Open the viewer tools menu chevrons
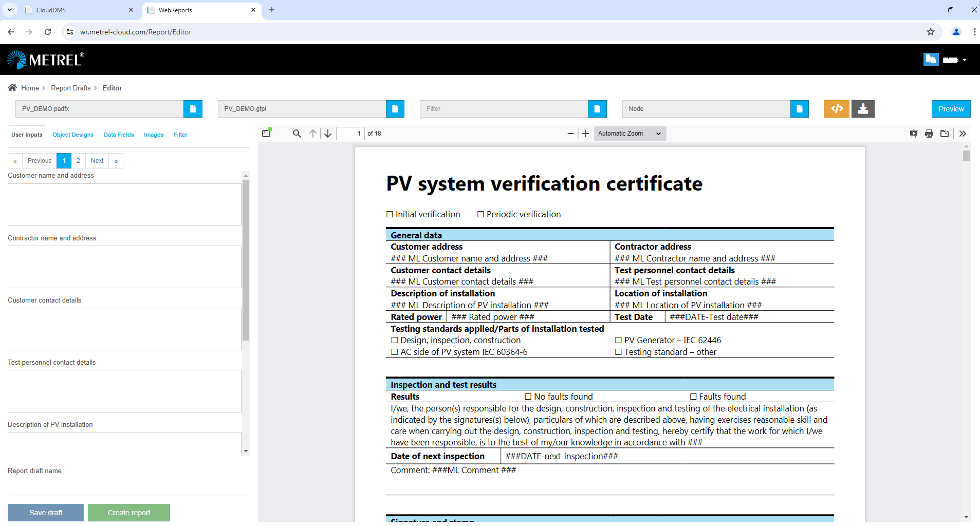 963,134
